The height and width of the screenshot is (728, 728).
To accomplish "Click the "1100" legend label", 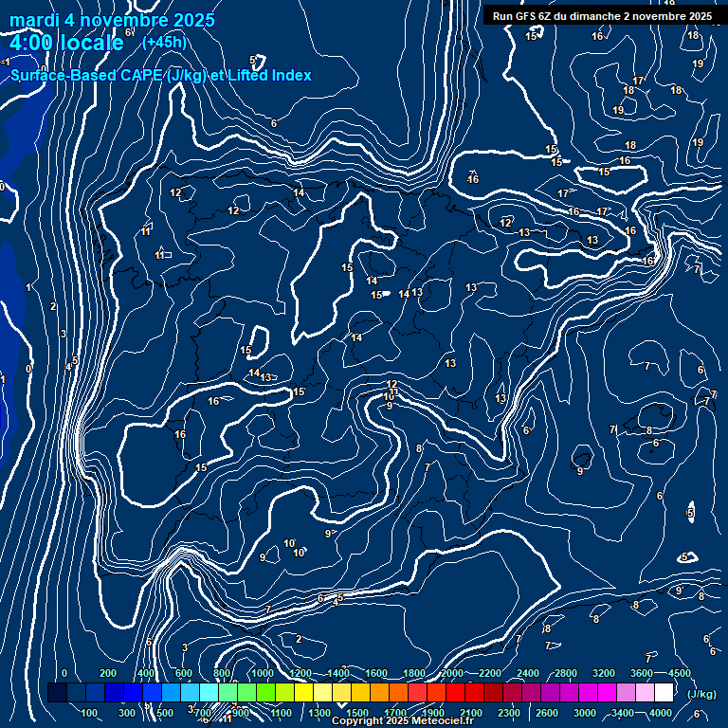I will coord(281,713).
